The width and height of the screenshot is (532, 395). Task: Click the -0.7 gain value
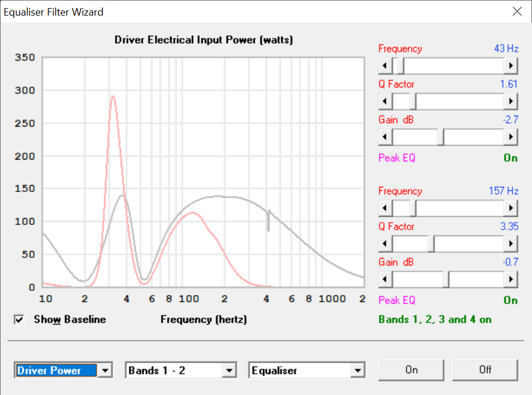(510, 262)
